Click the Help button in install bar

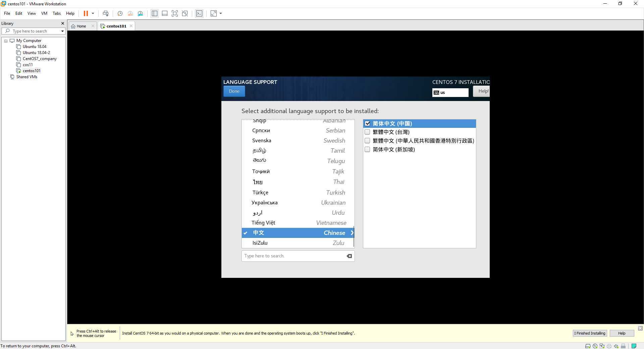tap(622, 333)
